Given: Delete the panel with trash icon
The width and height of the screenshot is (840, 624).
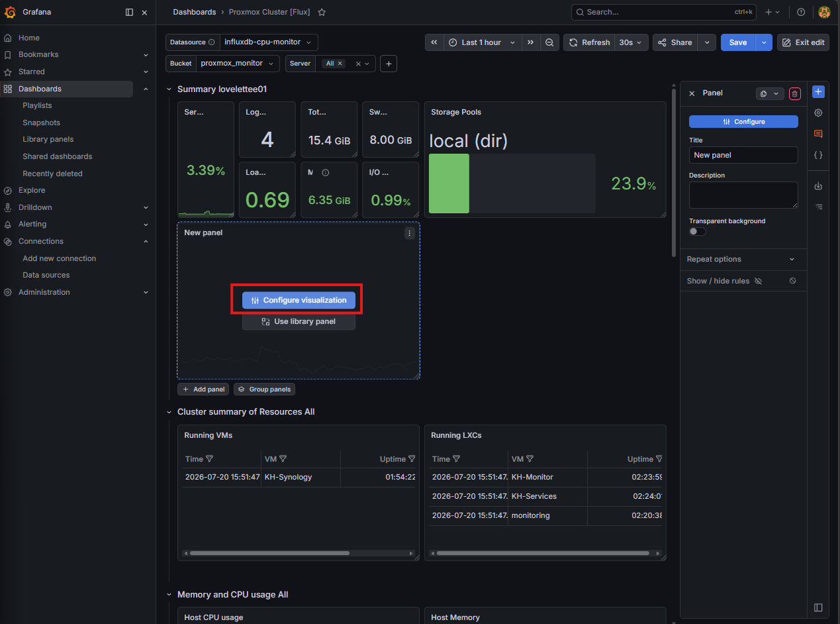Looking at the screenshot, I should 794,94.
